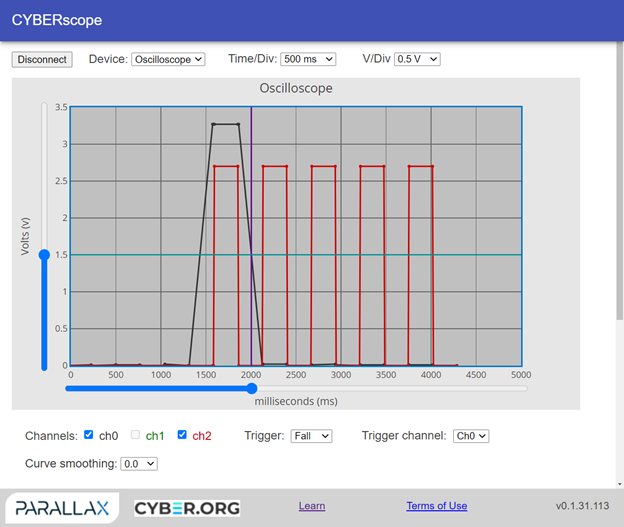Open the Learn link
This screenshot has width=624, height=527.
pyautogui.click(x=312, y=506)
